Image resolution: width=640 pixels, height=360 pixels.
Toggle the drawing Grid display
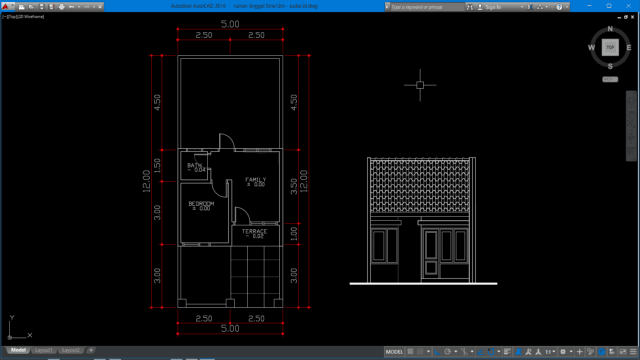(x=410, y=352)
